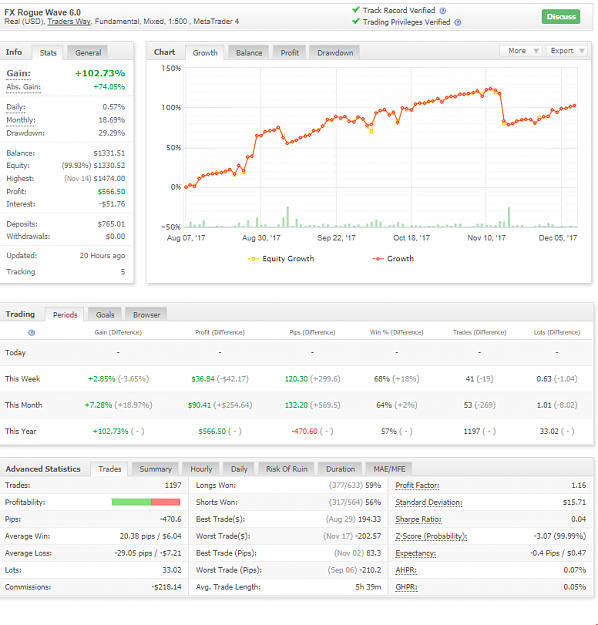The image size is (598, 625).
Task: Open the Risk Of Ruin tab
Action: click(286, 469)
